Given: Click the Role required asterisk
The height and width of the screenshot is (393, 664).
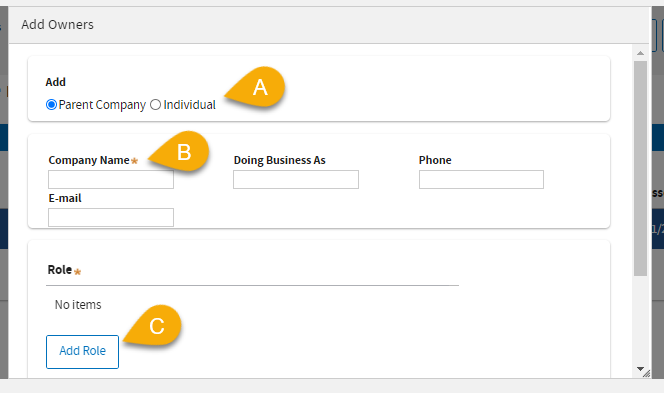Looking at the screenshot, I should (77, 272).
